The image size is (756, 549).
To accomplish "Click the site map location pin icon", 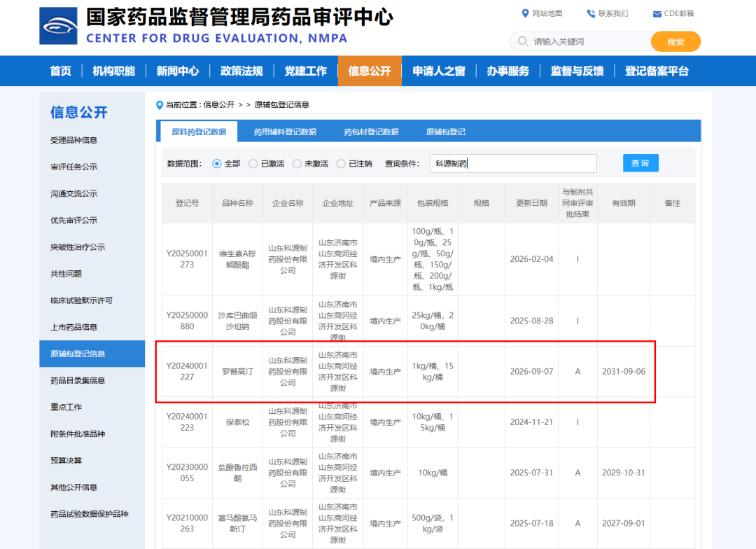I will pos(525,13).
